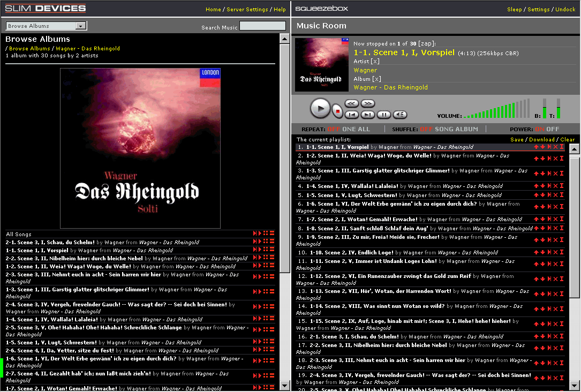Screen dimensions: 581x392
Task: Set Repeat mode to ONE
Action: (349, 129)
